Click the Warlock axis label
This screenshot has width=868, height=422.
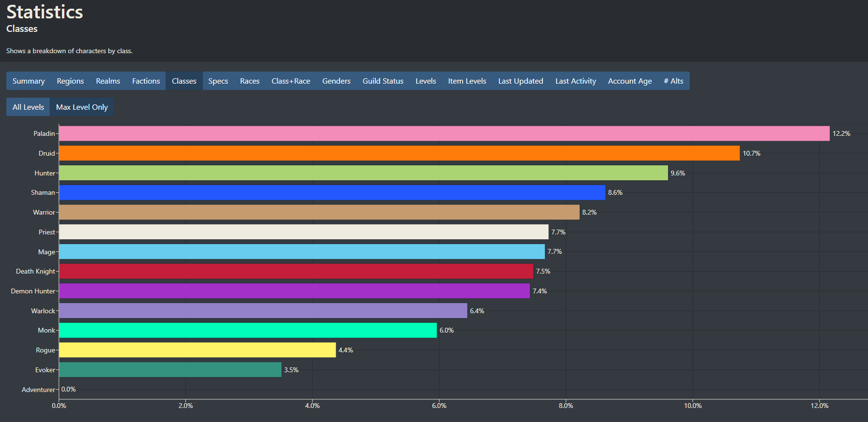pyautogui.click(x=43, y=311)
